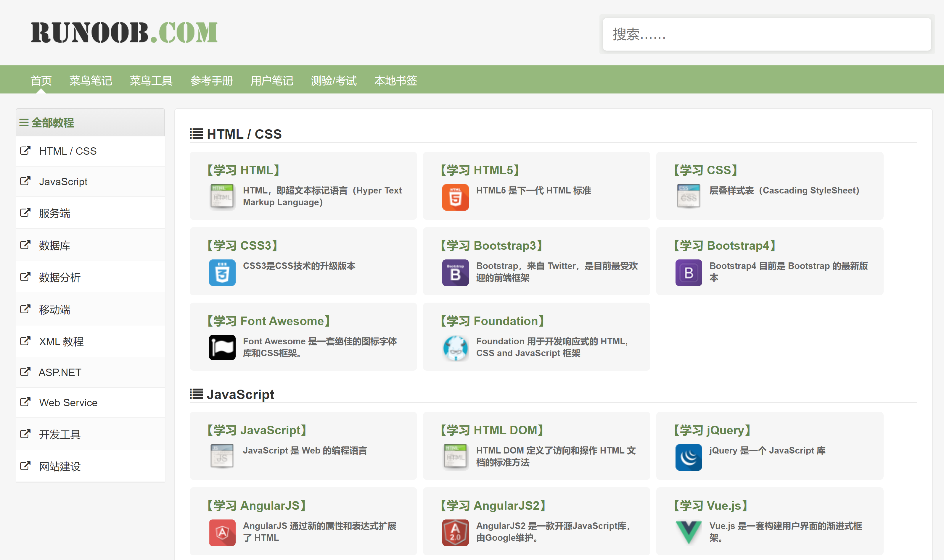This screenshot has width=944, height=560.
Task: Click the HTML5 orange shield icon
Action: click(455, 197)
